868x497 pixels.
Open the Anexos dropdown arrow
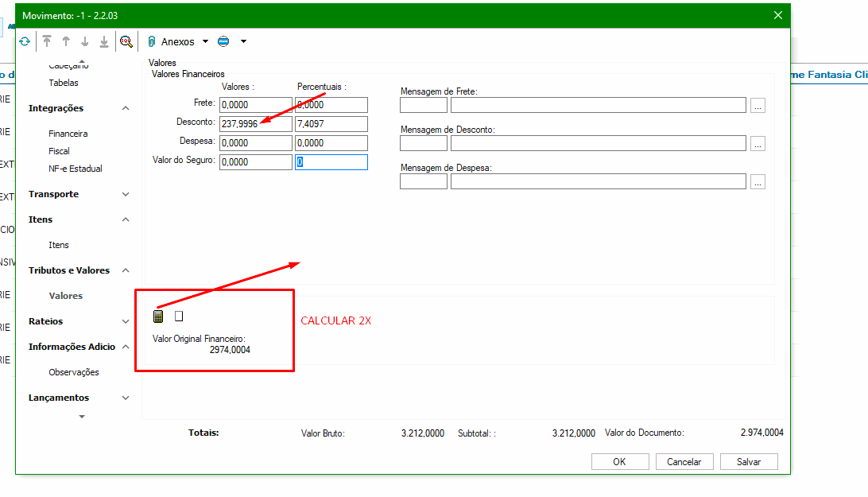pyautogui.click(x=205, y=41)
